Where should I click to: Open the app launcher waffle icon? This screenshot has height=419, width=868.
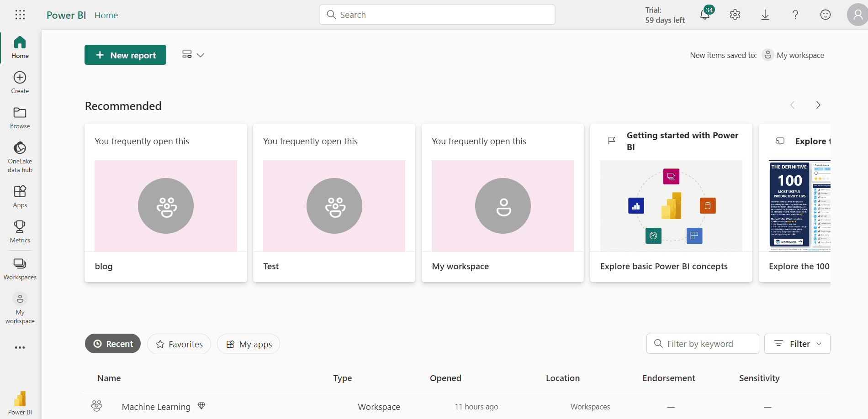[20, 15]
